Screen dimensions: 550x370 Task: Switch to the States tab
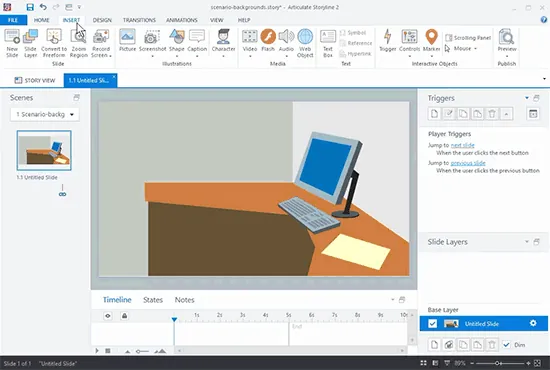coord(153,300)
